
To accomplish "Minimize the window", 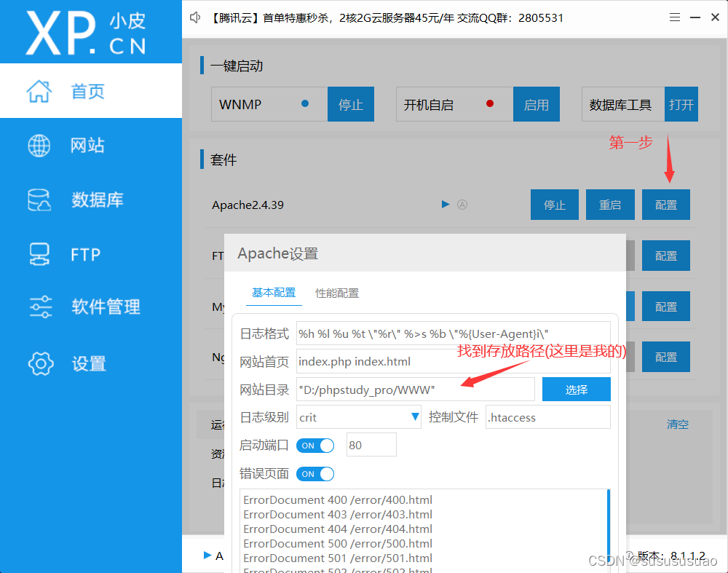I will coord(695,17).
